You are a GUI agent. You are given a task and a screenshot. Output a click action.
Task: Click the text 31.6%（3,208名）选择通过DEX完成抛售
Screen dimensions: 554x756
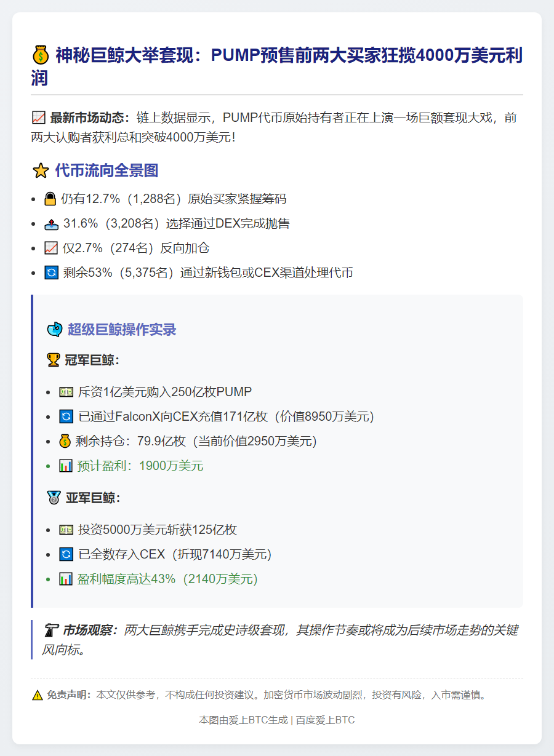click(177, 223)
